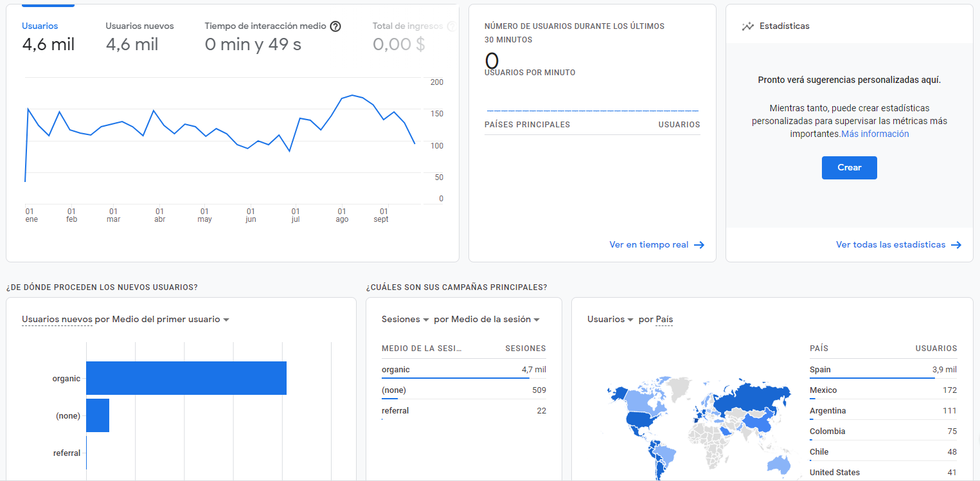Viewport: 980px width, 481px height.
Task: Click the 3,9 mil users value
Action: [x=945, y=370]
